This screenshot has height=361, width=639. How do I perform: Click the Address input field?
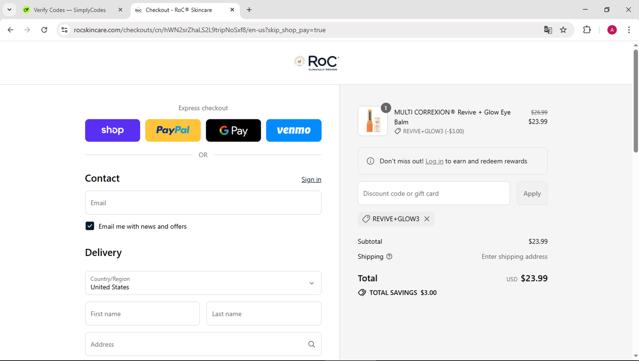tap(203, 344)
